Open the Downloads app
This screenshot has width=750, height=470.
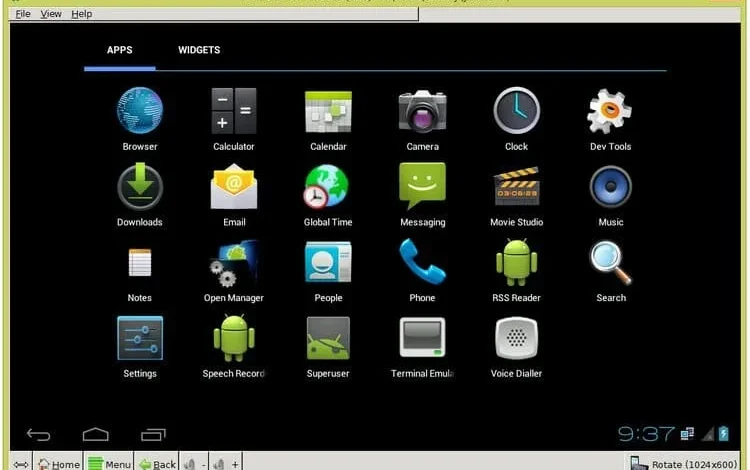(x=140, y=186)
